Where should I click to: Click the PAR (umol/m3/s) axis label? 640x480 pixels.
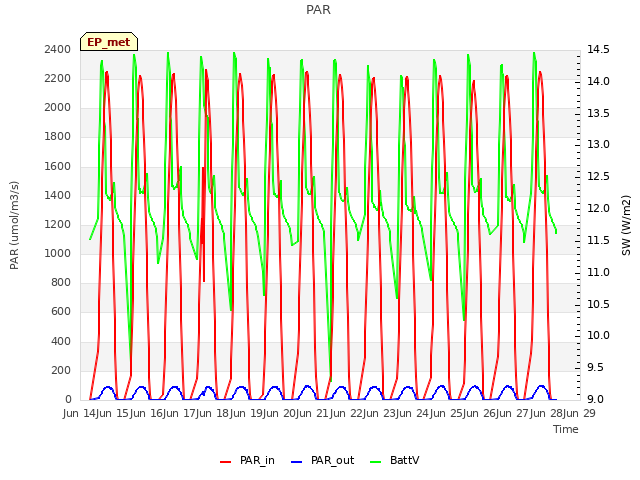[x=14, y=225]
